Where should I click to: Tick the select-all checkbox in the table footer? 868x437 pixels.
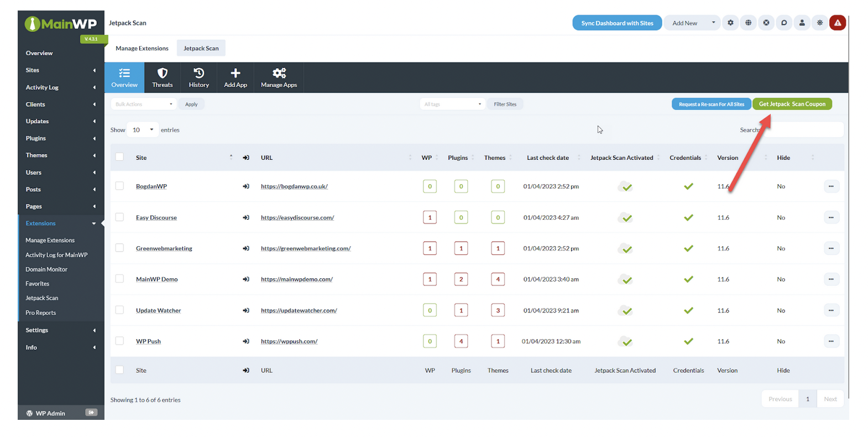119,370
